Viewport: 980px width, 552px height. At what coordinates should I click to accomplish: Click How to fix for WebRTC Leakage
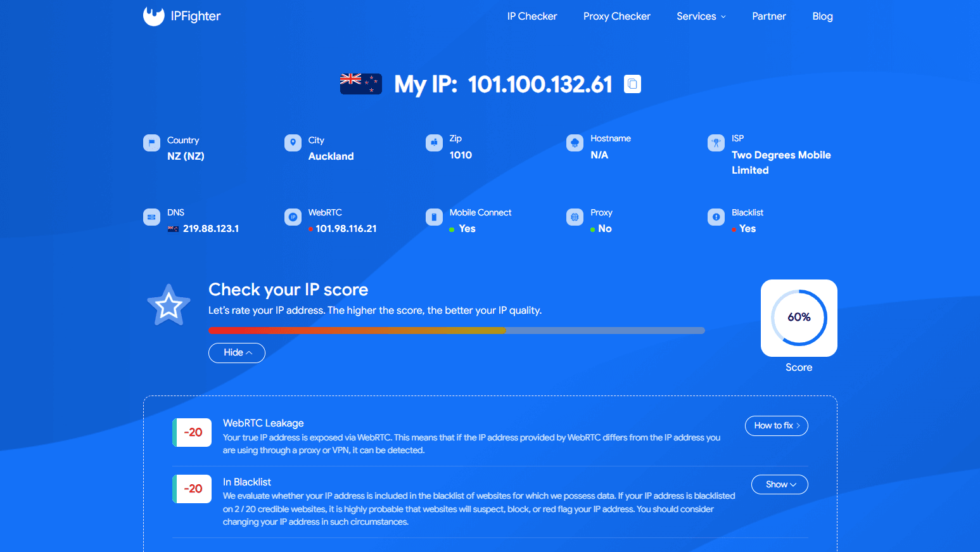point(777,426)
